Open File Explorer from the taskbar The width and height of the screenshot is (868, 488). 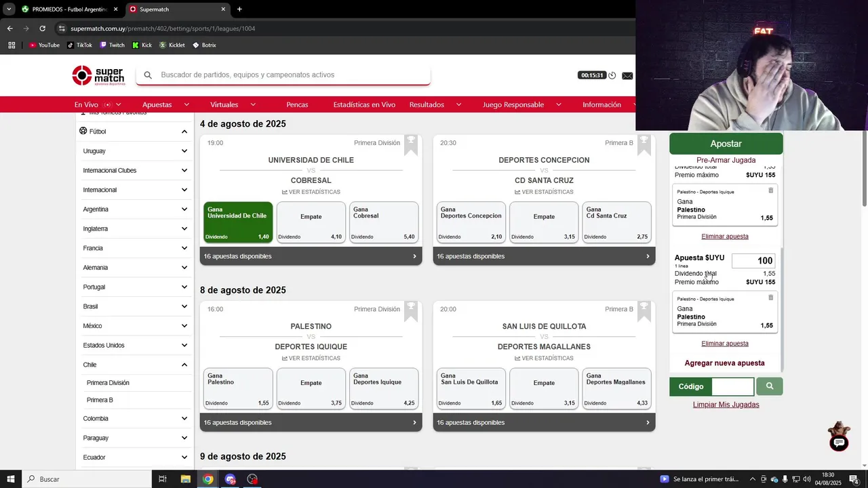185,479
